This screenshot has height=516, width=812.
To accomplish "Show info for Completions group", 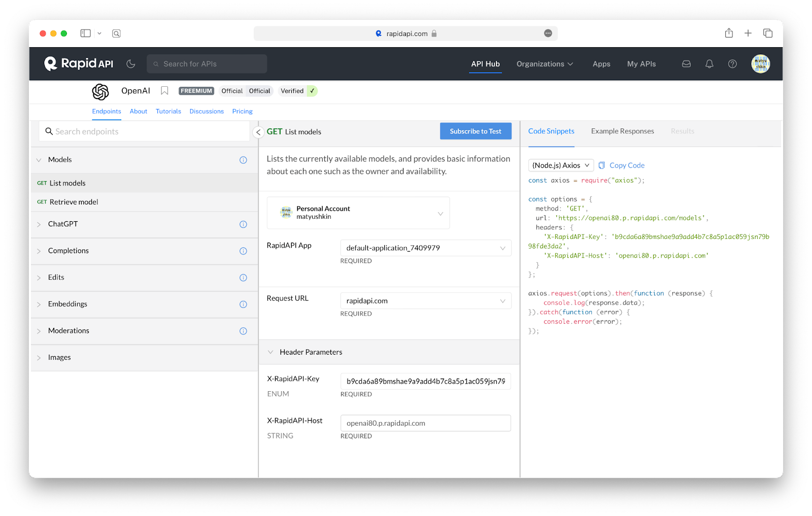I will [243, 251].
